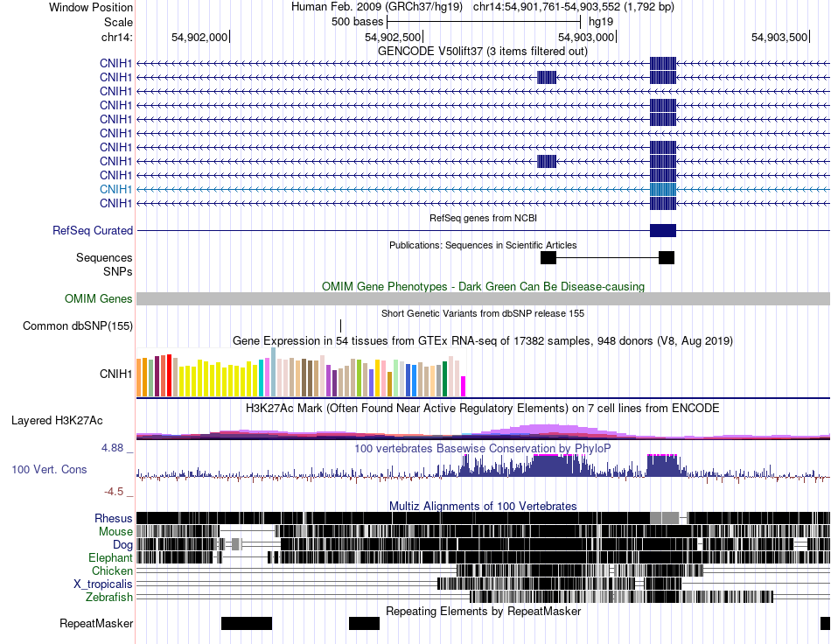Image resolution: width=831 pixels, height=644 pixels.
Task: Open Gene Expression in 54 tissues GTEx title
Action: point(483,341)
